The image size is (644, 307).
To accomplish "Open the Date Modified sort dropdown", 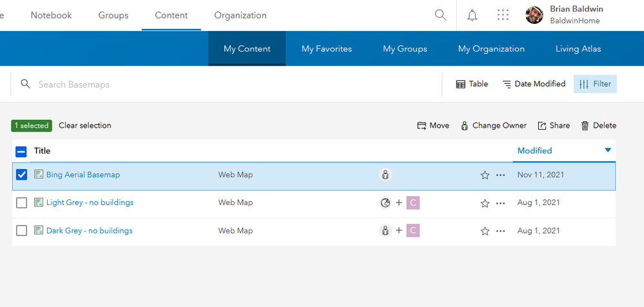I will pos(534,84).
